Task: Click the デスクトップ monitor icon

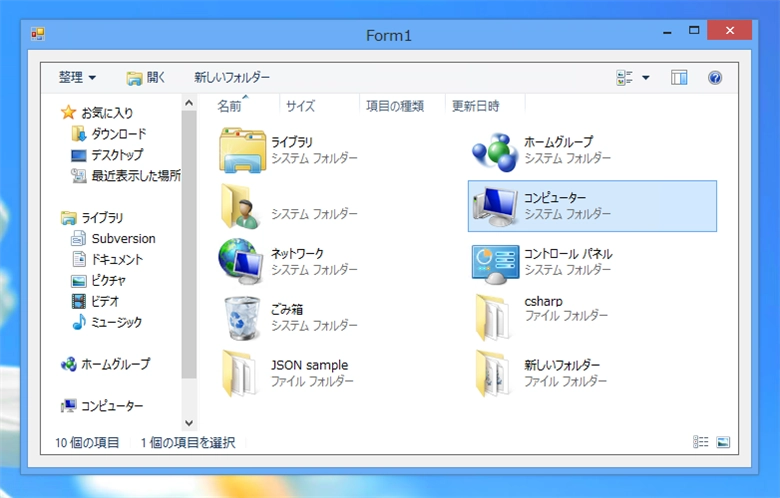Action: coord(79,156)
